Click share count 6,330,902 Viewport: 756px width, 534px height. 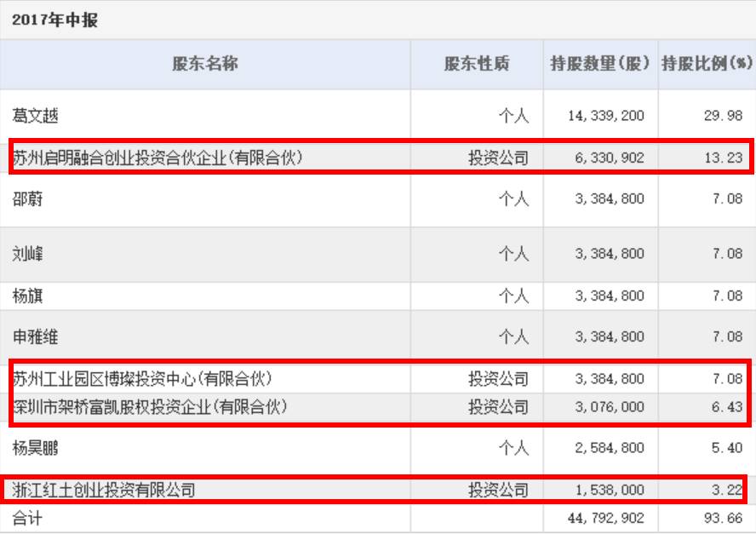pos(610,158)
